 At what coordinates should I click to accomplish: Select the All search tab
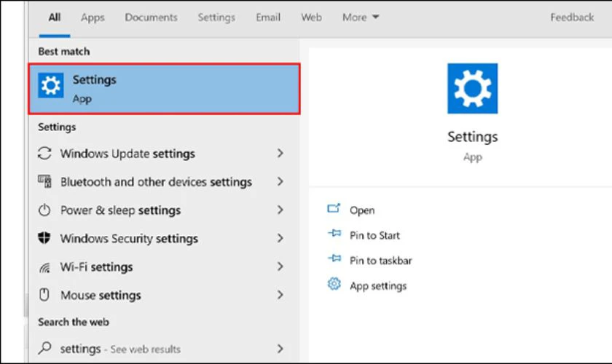point(54,17)
